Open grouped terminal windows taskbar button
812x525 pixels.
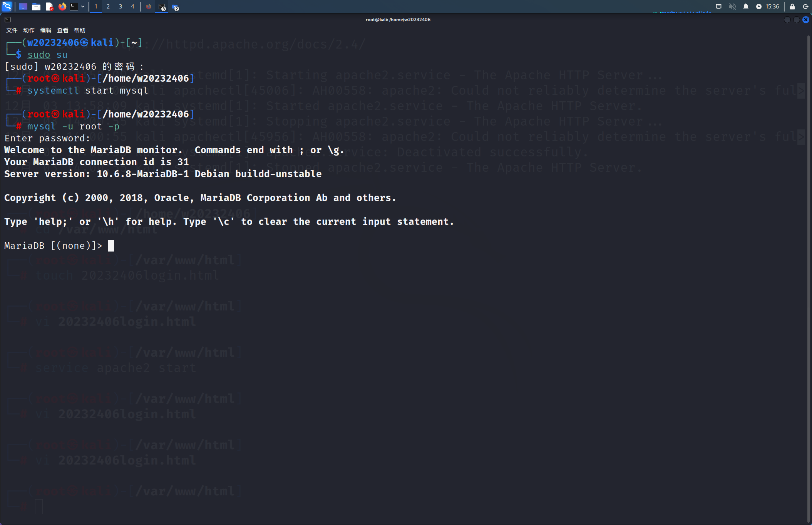coord(162,7)
